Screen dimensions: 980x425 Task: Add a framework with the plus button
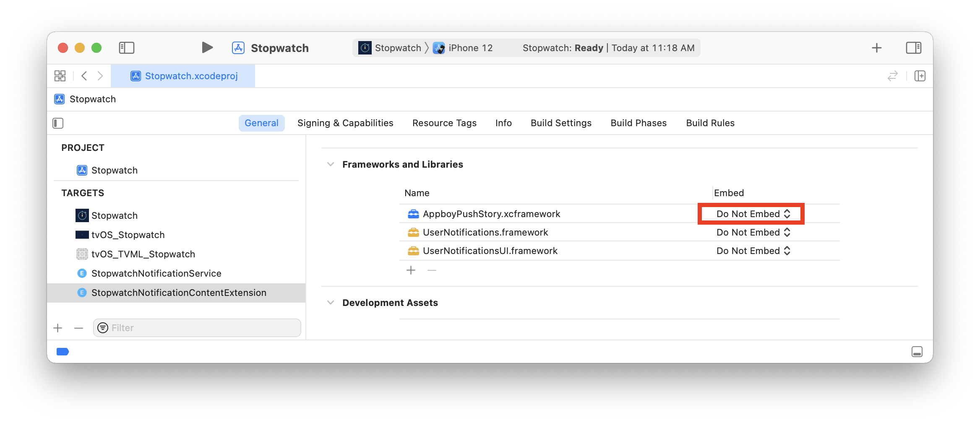click(x=411, y=270)
